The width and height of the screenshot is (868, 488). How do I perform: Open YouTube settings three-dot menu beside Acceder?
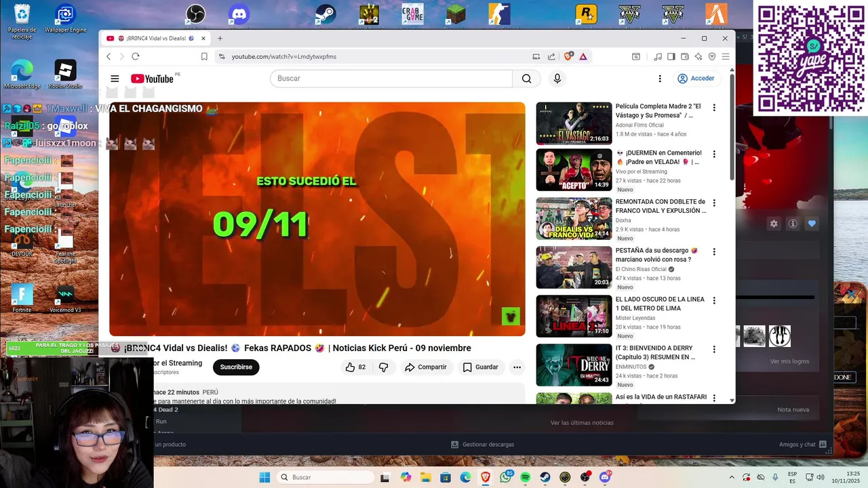click(x=660, y=79)
